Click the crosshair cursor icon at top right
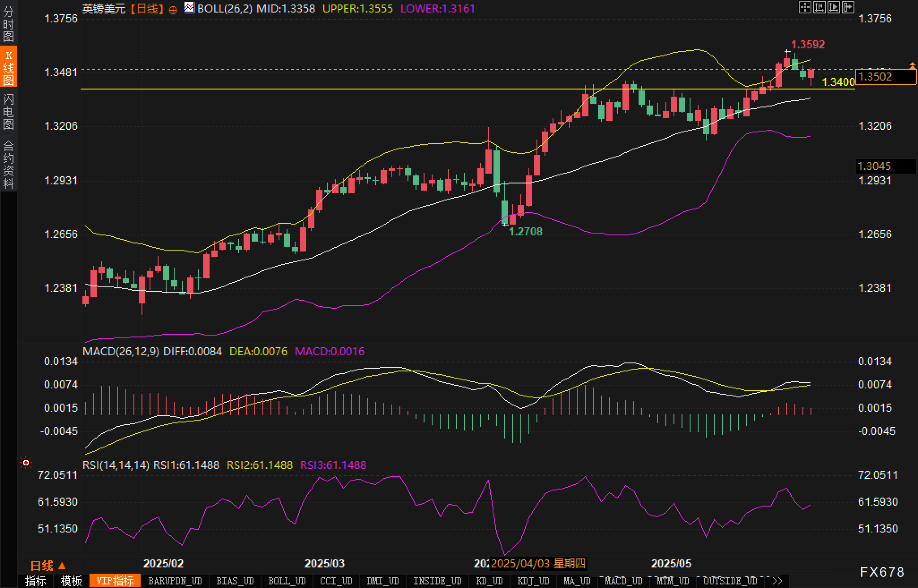Viewport: 918px width, 588px height. click(805, 7)
